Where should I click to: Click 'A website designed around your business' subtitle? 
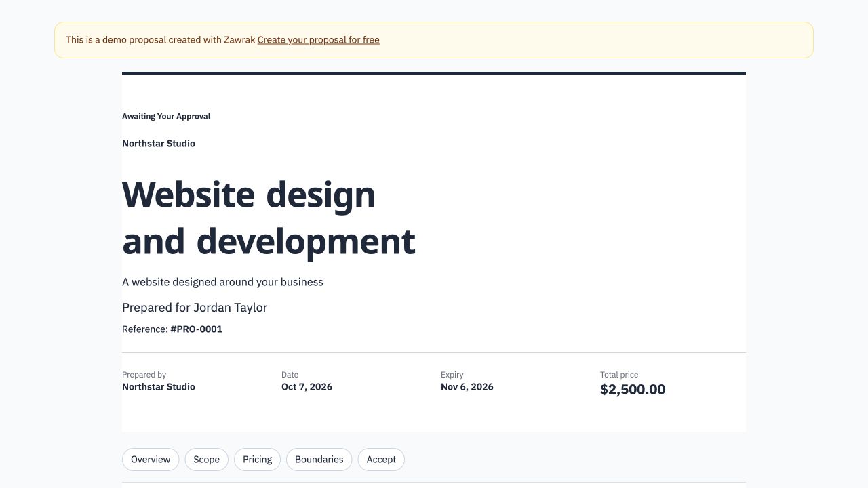(222, 282)
